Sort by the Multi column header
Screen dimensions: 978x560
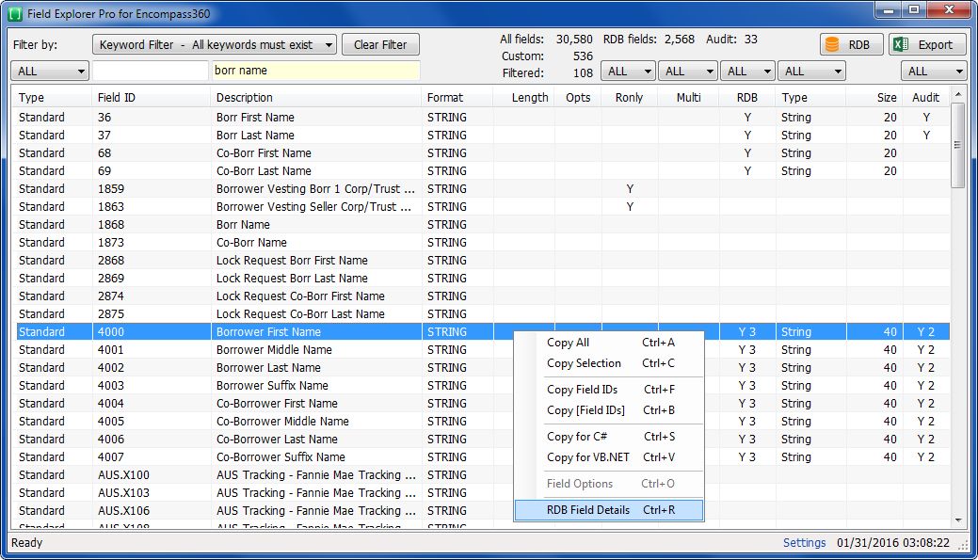pos(689,97)
